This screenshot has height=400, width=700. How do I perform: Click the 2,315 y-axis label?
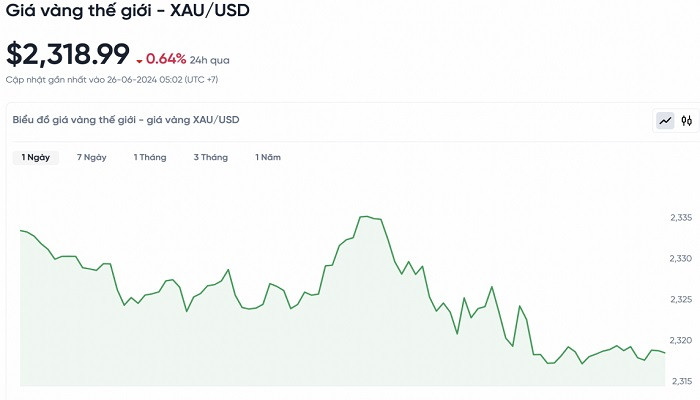click(x=681, y=381)
